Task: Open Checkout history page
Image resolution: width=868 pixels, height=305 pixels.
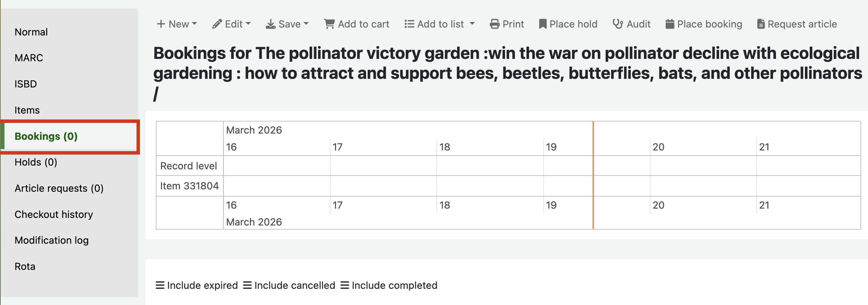Action: (x=54, y=214)
